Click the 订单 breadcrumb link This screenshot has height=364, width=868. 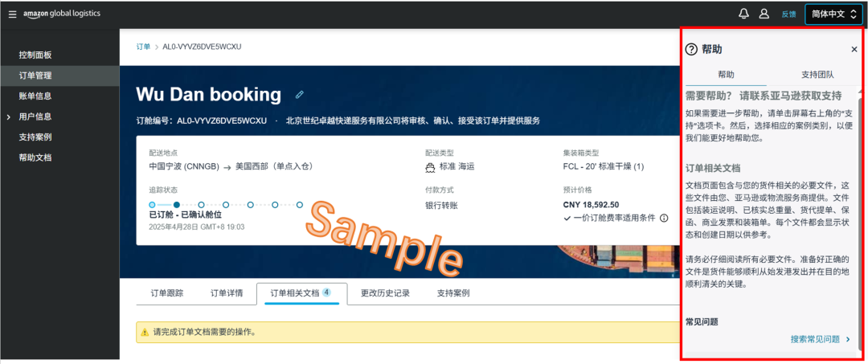pos(143,47)
